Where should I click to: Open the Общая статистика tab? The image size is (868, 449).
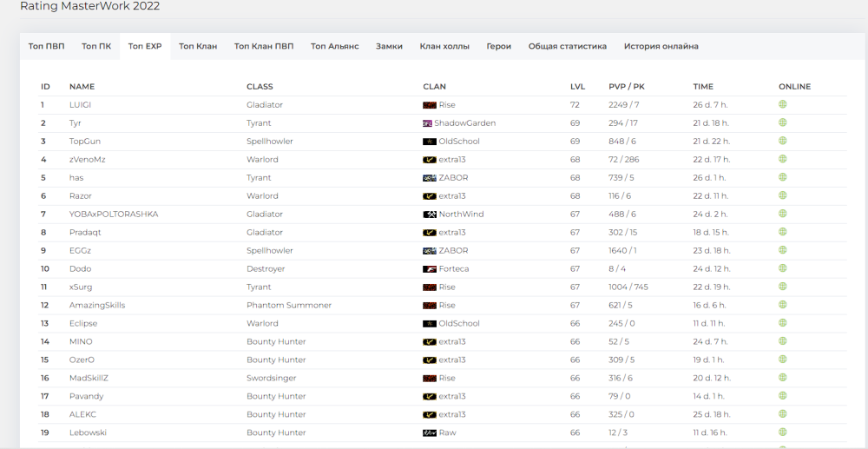click(568, 47)
